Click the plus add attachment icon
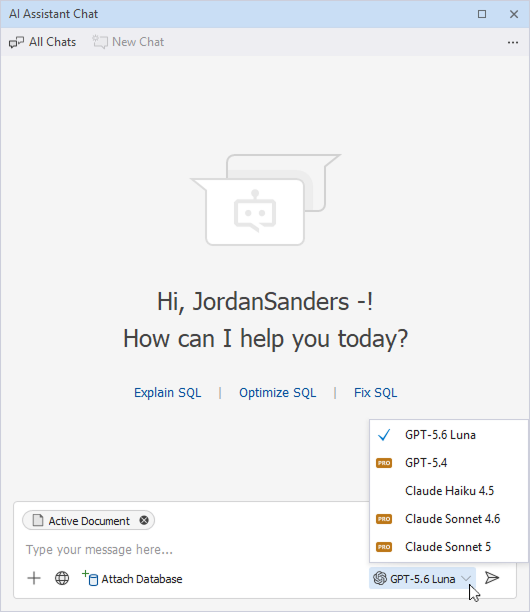The image size is (530, 612). (x=34, y=578)
